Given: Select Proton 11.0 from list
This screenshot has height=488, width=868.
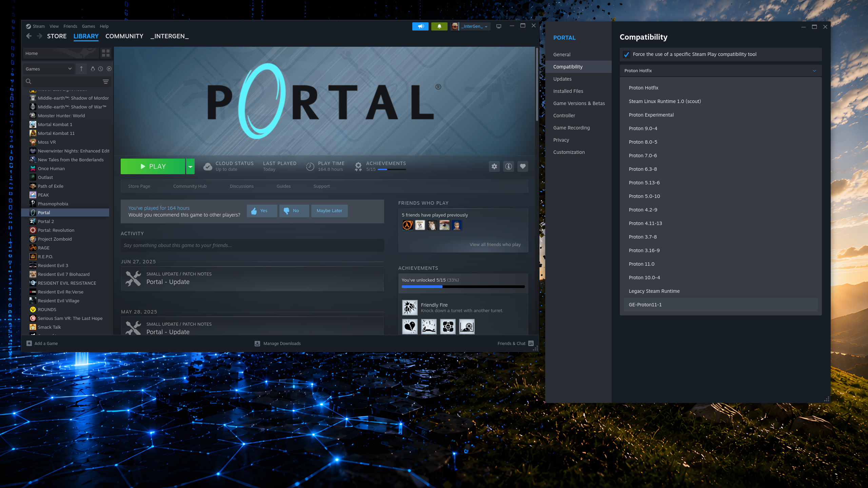Looking at the screenshot, I should coord(721,264).
